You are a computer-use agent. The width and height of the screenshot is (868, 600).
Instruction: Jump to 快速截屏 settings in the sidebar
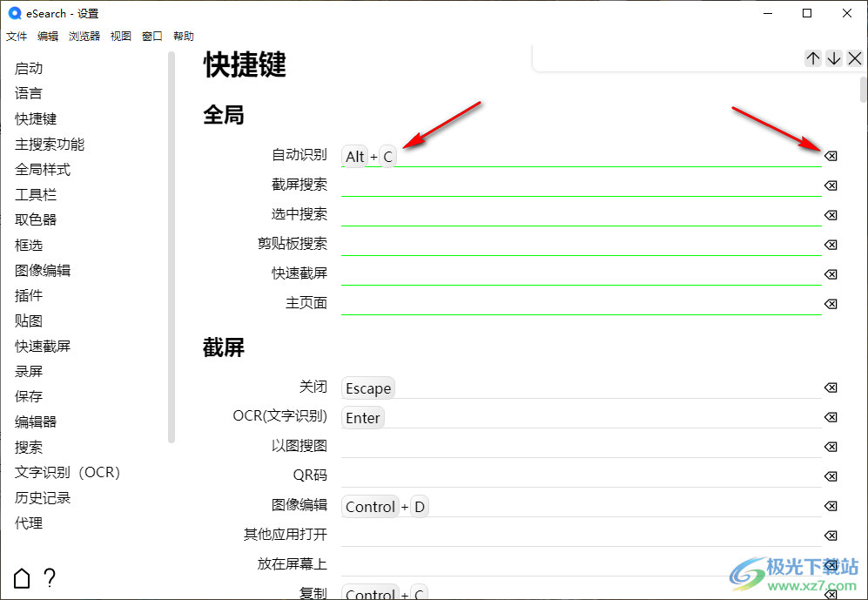(x=43, y=347)
